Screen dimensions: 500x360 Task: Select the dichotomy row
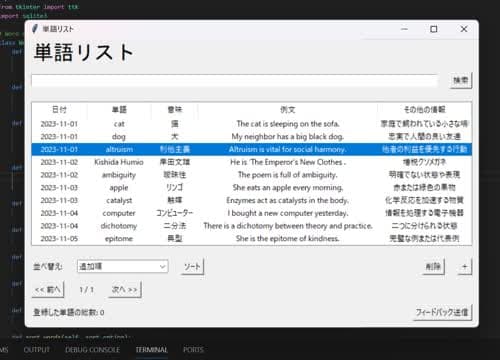click(x=252, y=226)
